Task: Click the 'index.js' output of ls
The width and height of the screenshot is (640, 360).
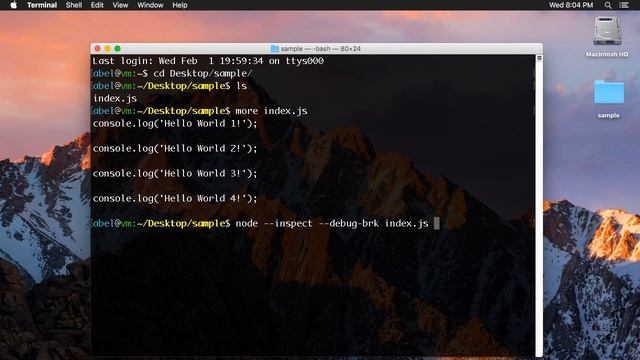Action: coord(115,98)
